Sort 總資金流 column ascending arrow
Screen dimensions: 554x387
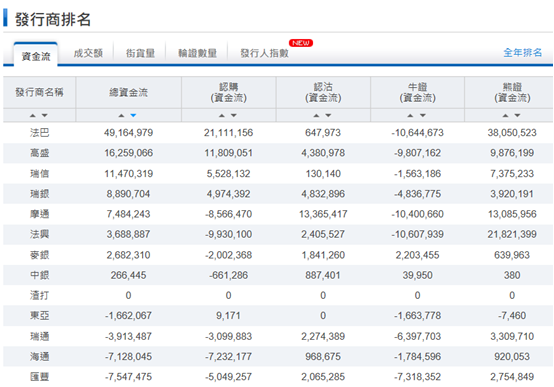coord(122,116)
